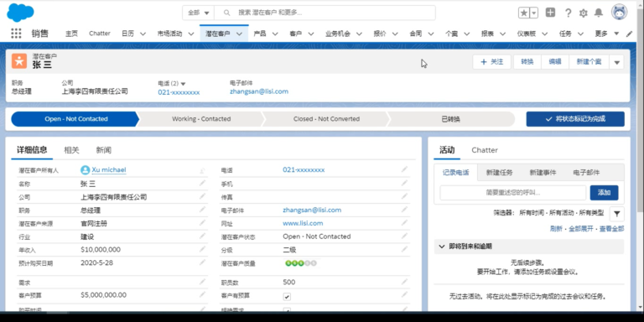The width and height of the screenshot is (644, 322).
Task: Edit the 预计购买日期 pencil icon
Action: pyautogui.click(x=202, y=262)
